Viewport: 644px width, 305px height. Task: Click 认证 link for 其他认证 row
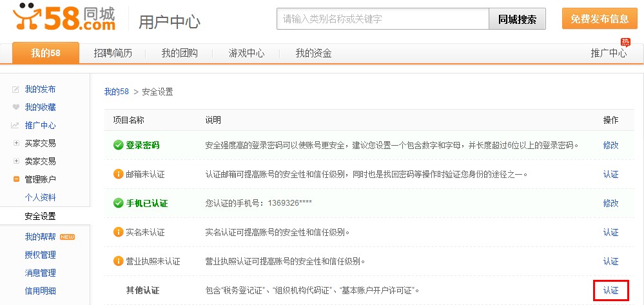pos(610,291)
